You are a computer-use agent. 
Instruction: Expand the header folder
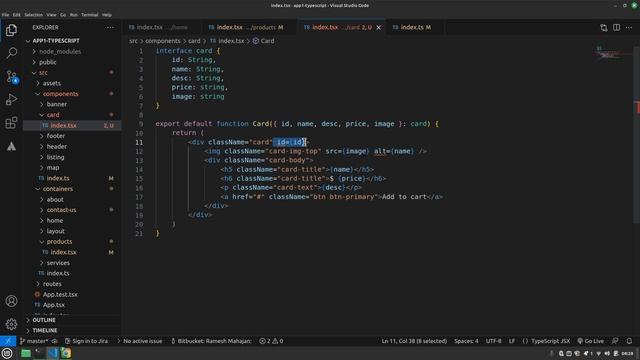[72, 147]
